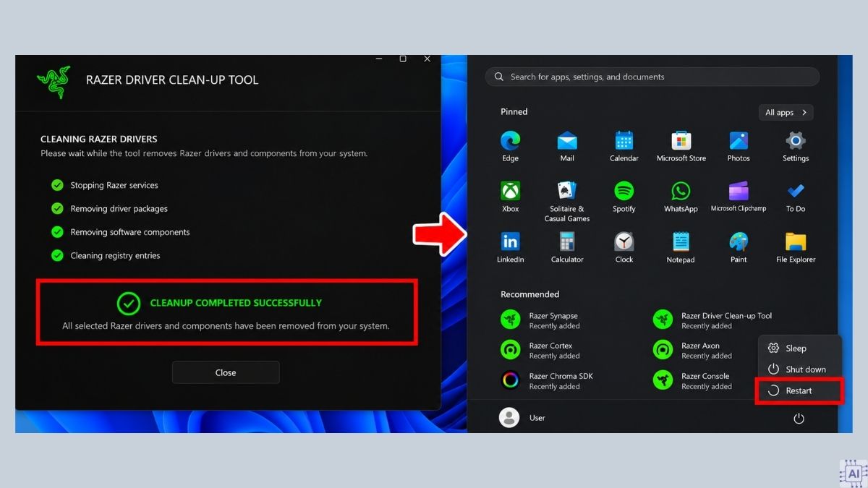
Task: Click Close in Razer Clean-up Tool
Action: pyautogui.click(x=226, y=372)
